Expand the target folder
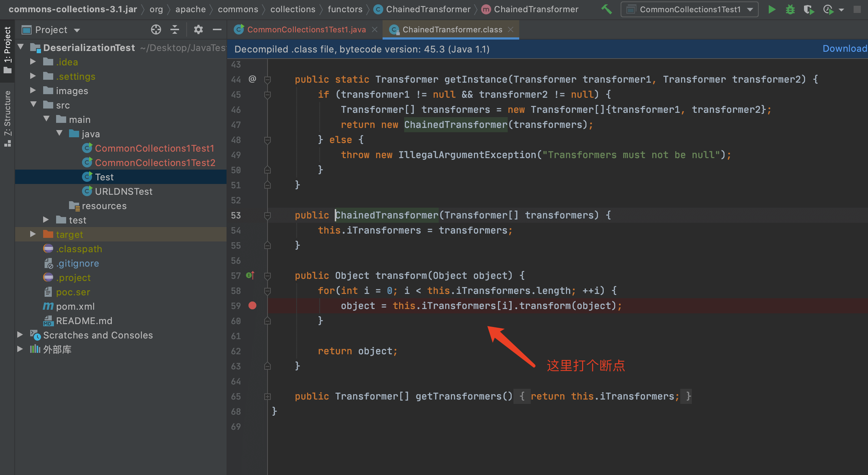Screen dimensions: 868x475 coord(33,234)
